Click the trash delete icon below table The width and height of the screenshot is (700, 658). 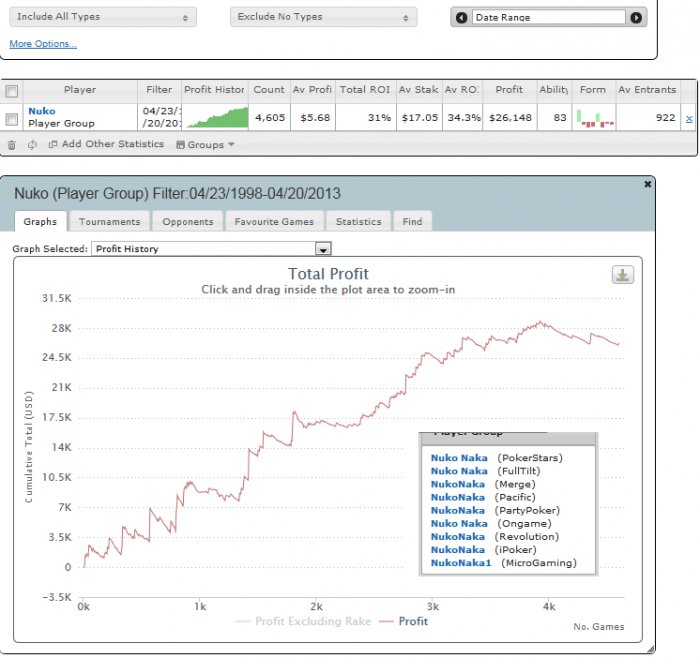(x=12, y=145)
